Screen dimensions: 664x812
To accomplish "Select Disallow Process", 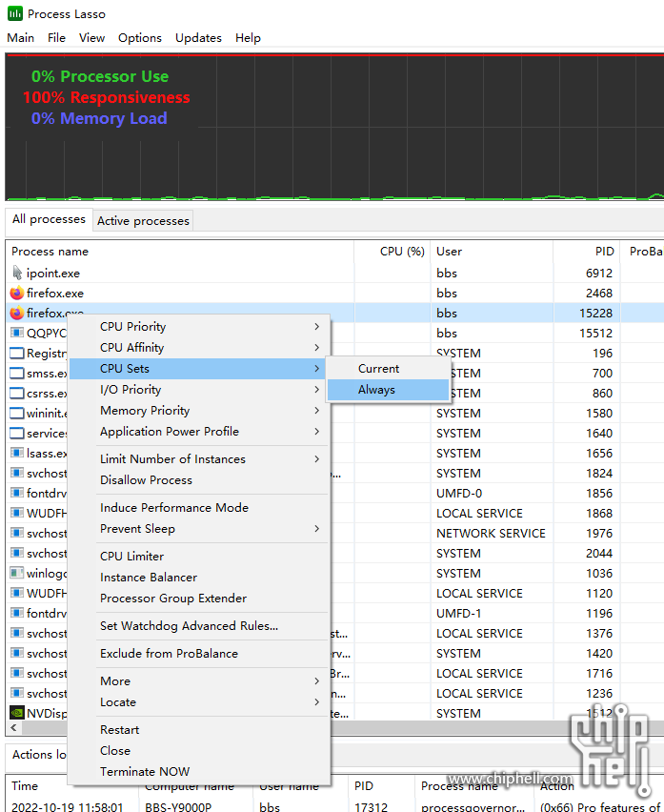I will click(x=200, y=480).
